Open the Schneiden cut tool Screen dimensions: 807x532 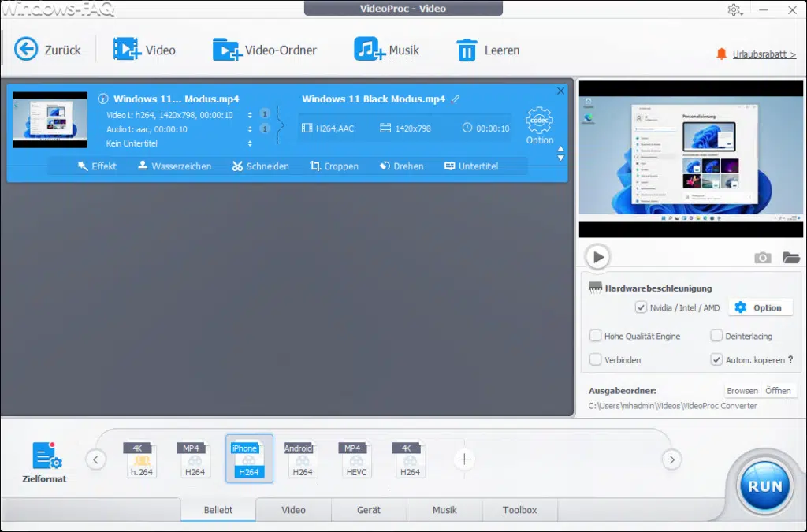click(x=260, y=166)
